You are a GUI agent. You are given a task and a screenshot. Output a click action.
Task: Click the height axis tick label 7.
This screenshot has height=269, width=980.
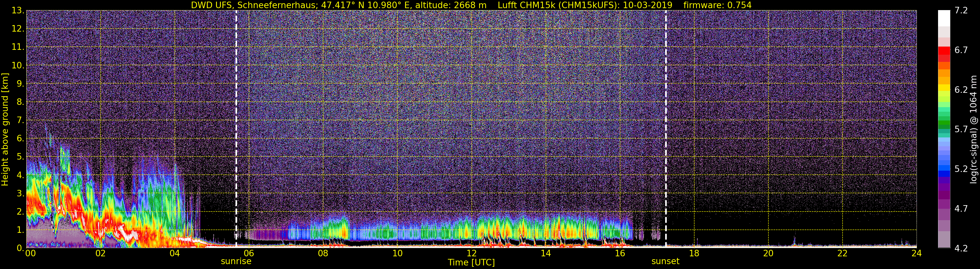click(20, 120)
